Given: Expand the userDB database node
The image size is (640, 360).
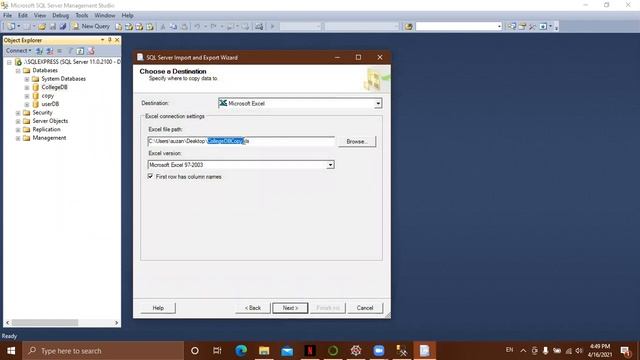Looking at the screenshot, I should (27, 104).
